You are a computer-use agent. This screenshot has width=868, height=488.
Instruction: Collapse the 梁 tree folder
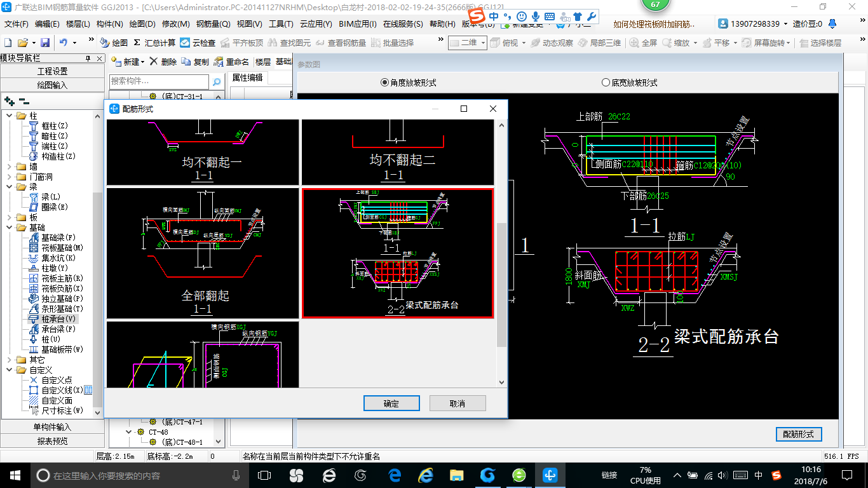[x=10, y=187]
